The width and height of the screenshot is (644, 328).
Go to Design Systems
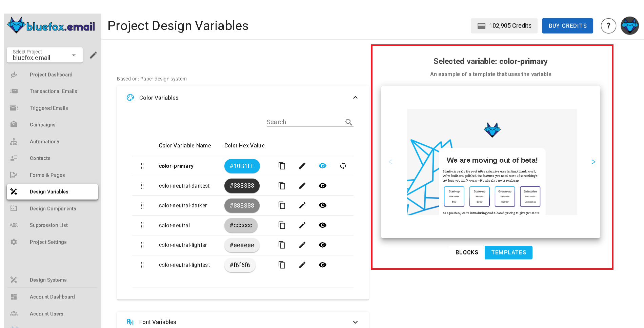tap(52, 280)
